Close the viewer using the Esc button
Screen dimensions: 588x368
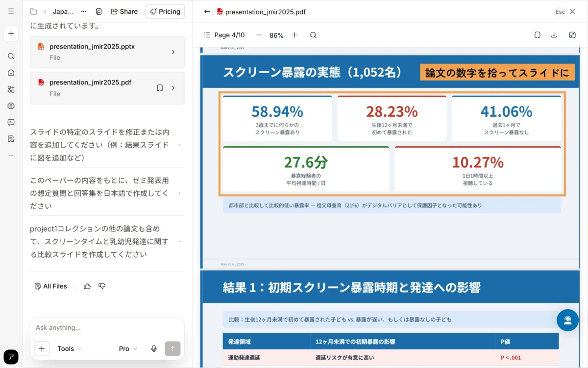tap(560, 11)
